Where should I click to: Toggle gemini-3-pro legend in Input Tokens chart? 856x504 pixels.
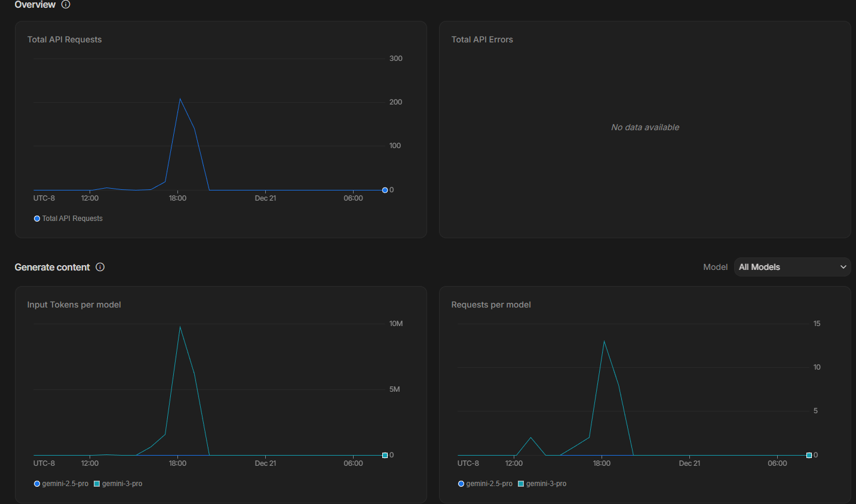pyautogui.click(x=118, y=484)
